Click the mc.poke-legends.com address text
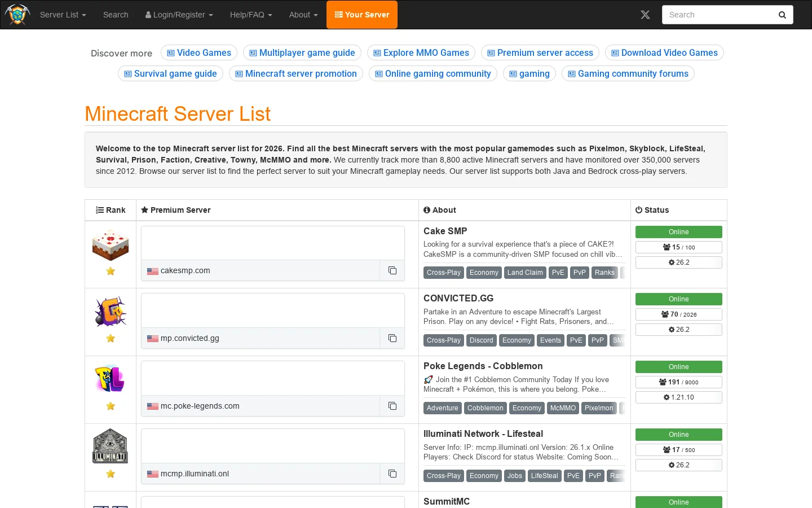Image resolution: width=812 pixels, height=508 pixels. click(x=200, y=406)
